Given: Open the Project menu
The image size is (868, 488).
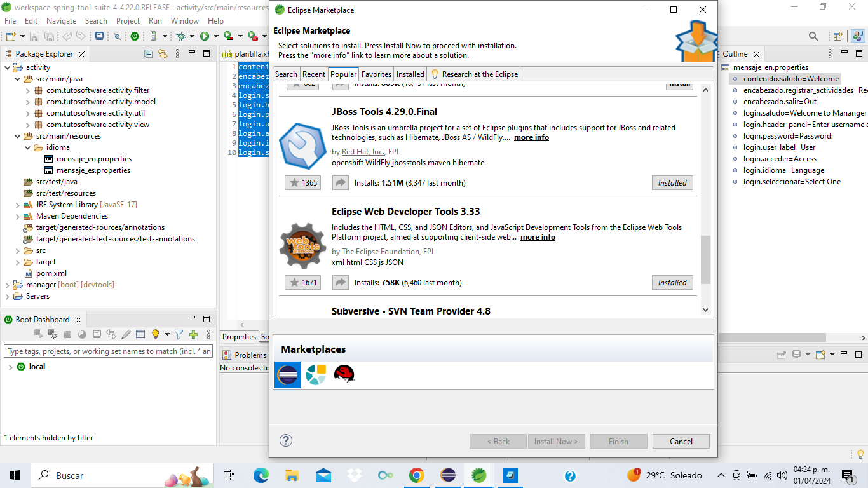Looking at the screenshot, I should 128,20.
